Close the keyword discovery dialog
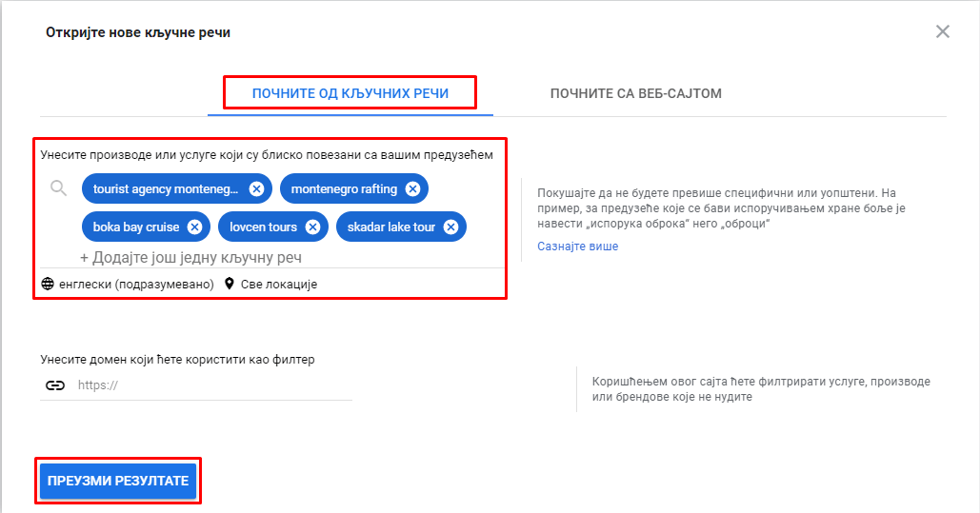The image size is (980, 513). tap(943, 31)
